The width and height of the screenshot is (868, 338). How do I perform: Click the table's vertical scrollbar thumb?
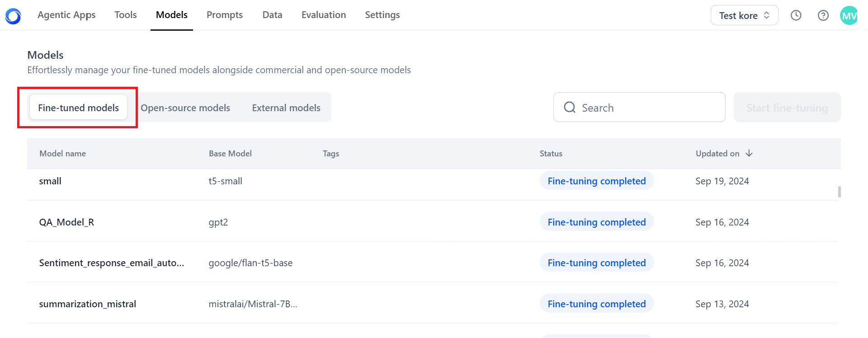[x=839, y=192]
